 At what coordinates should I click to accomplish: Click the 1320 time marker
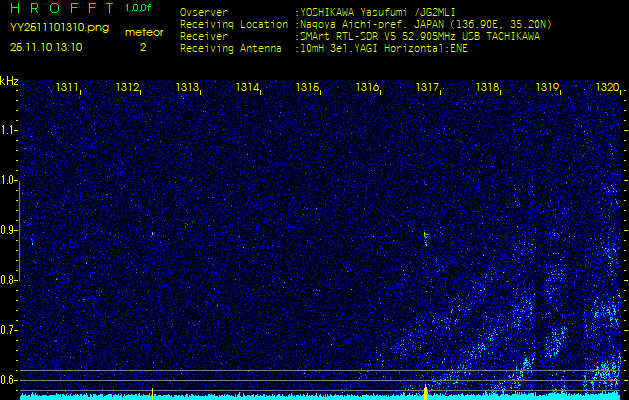pyautogui.click(x=607, y=88)
